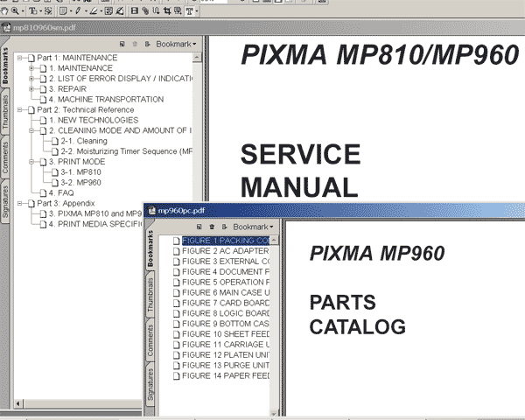Select the Pencil drawing tool
Image resolution: width=525 pixels, height=420 pixels.
click(78, 11)
